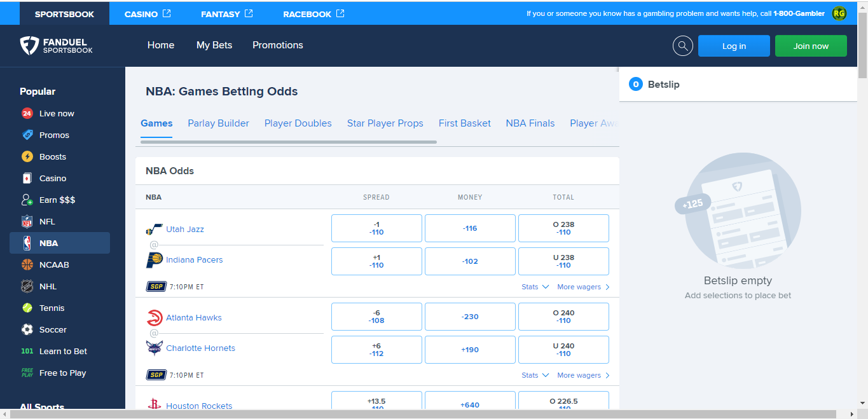Select the NBA Finals tab
Viewport: 868px width, 419px height.
(x=530, y=123)
